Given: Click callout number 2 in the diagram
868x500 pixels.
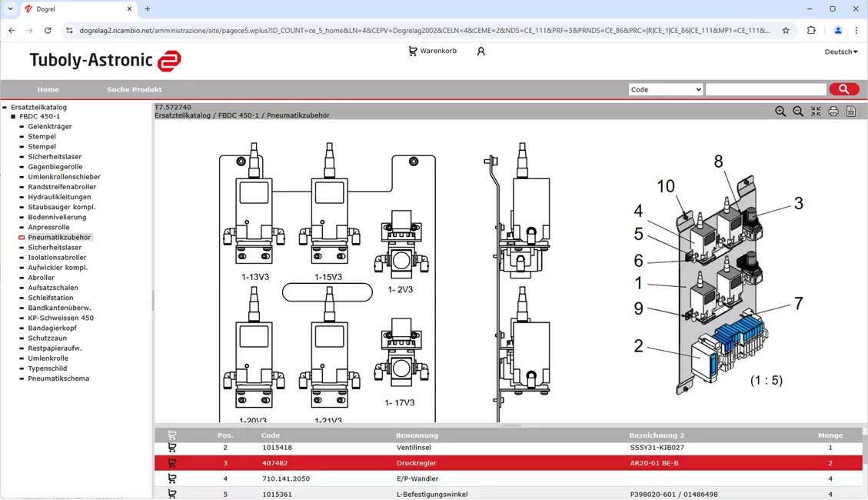Looking at the screenshot, I should point(638,346).
